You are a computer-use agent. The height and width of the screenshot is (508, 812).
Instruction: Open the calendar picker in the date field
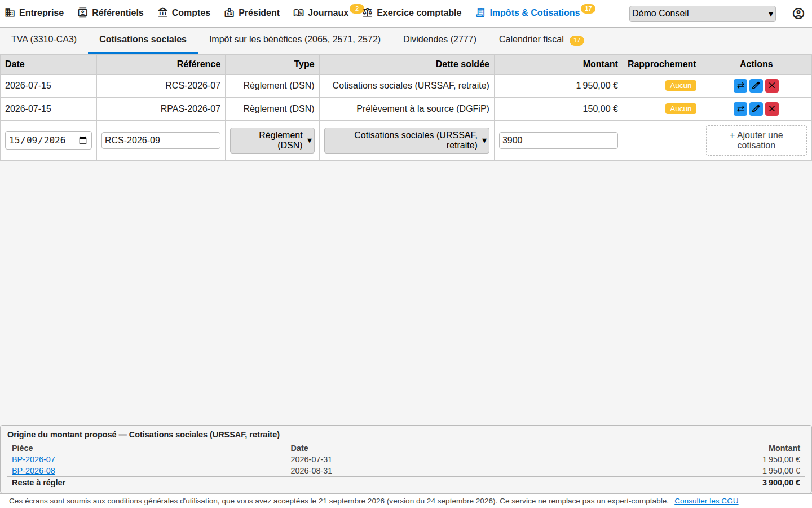83,141
